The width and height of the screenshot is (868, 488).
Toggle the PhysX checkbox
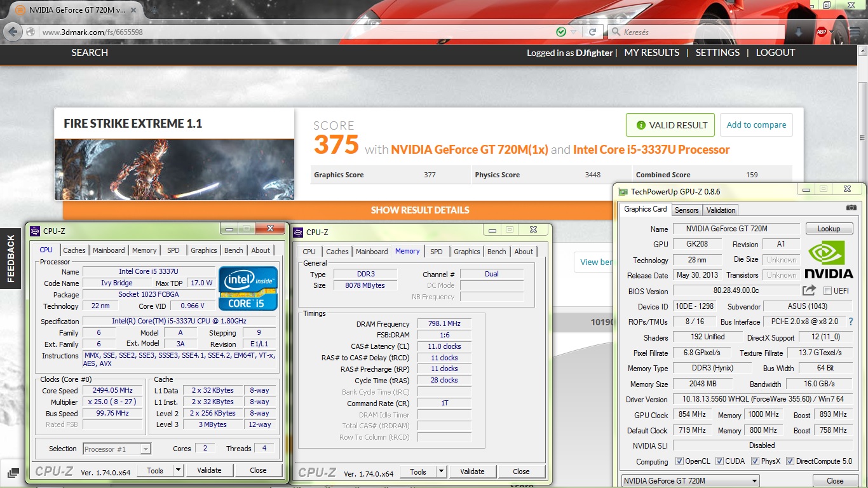point(755,461)
